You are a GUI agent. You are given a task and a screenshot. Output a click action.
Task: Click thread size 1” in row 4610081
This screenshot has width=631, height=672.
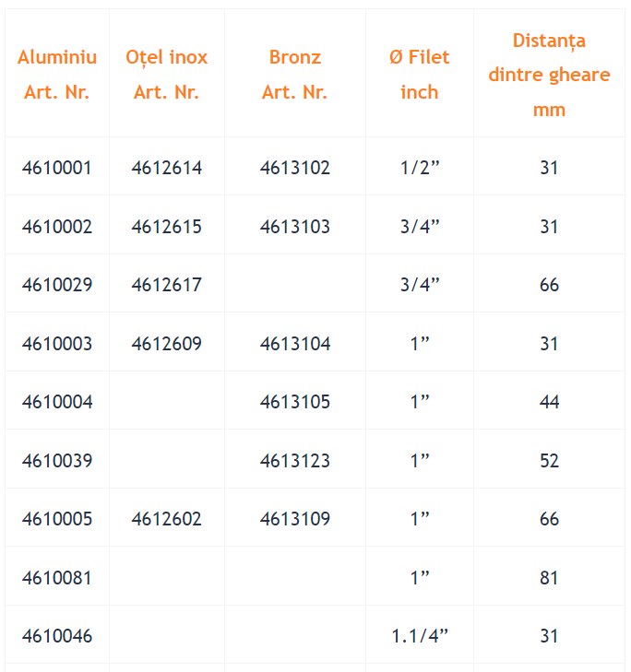click(420, 578)
